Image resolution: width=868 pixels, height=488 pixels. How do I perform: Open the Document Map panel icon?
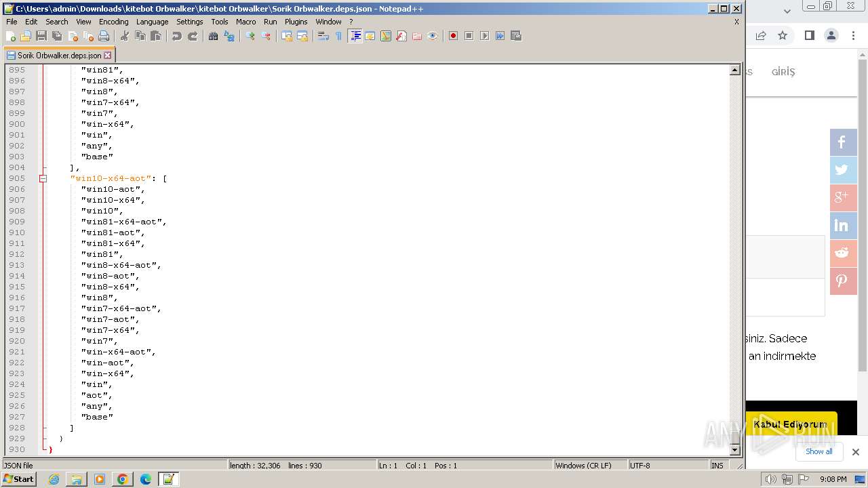pyautogui.click(x=386, y=36)
